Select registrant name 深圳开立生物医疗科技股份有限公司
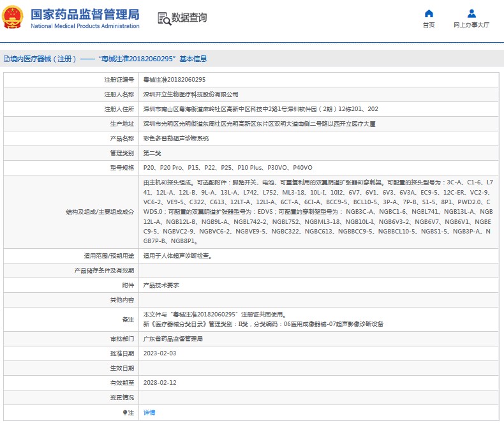The height and width of the screenshot is (423, 504). [191, 94]
